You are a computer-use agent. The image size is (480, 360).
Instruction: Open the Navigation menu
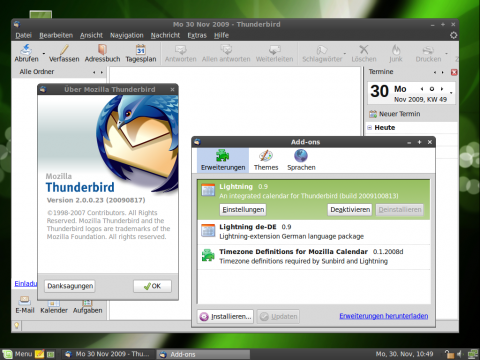click(127, 35)
